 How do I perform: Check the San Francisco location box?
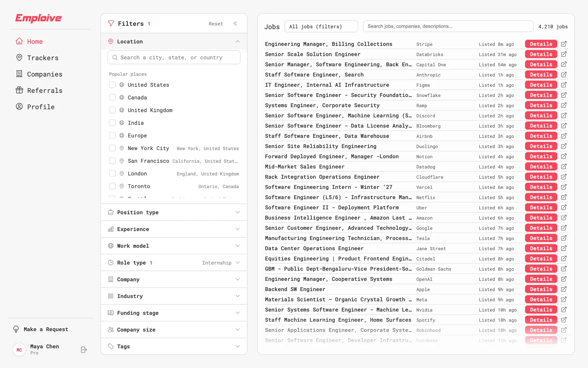pyautogui.click(x=112, y=161)
